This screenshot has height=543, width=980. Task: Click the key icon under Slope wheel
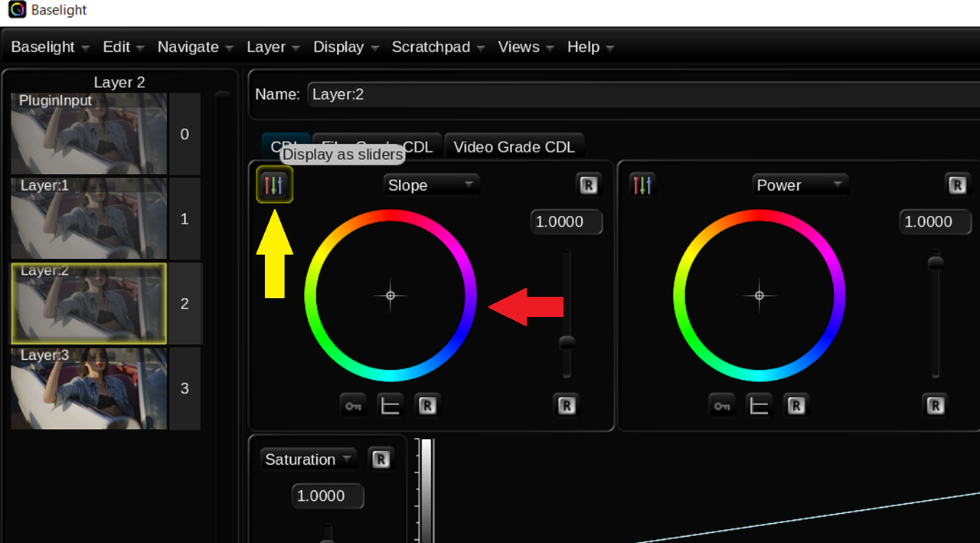point(352,406)
